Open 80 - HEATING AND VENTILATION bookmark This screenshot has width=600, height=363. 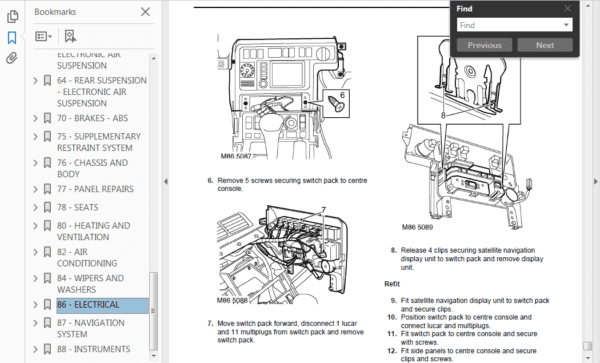93,231
